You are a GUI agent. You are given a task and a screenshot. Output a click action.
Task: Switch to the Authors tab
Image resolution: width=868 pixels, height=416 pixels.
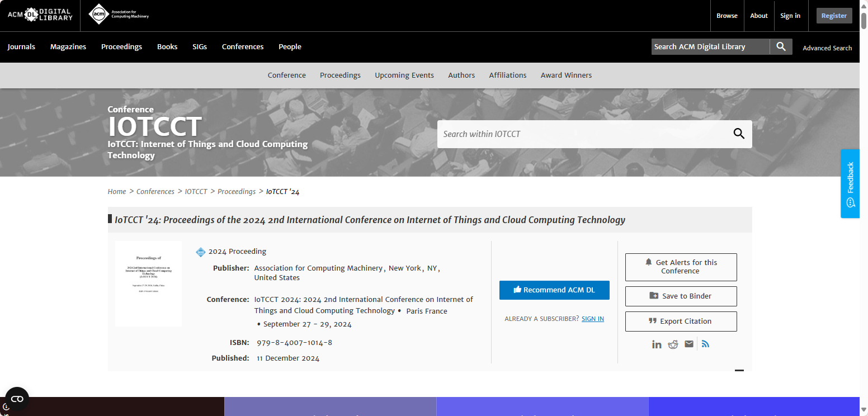click(461, 75)
